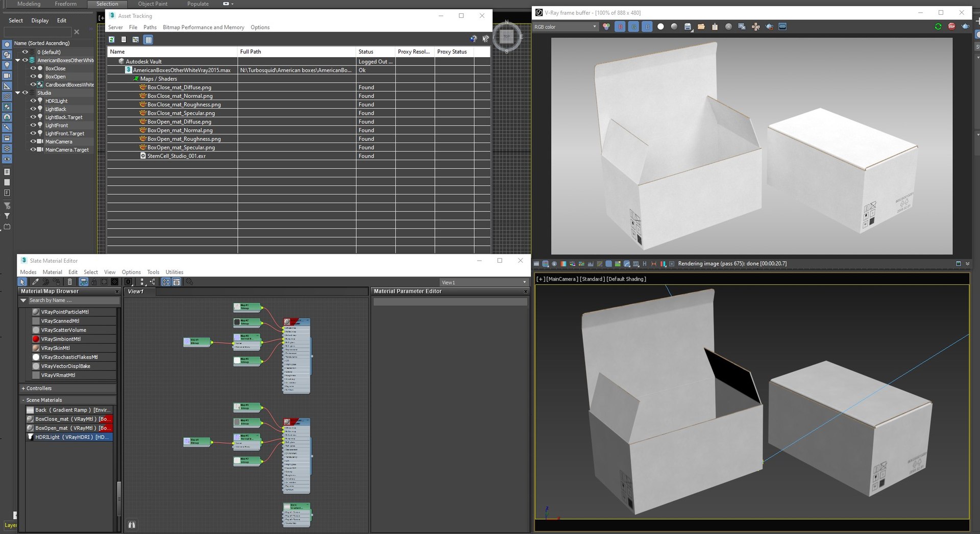Toggle Material/Map Browser icon in Slate toolbar

166,282
